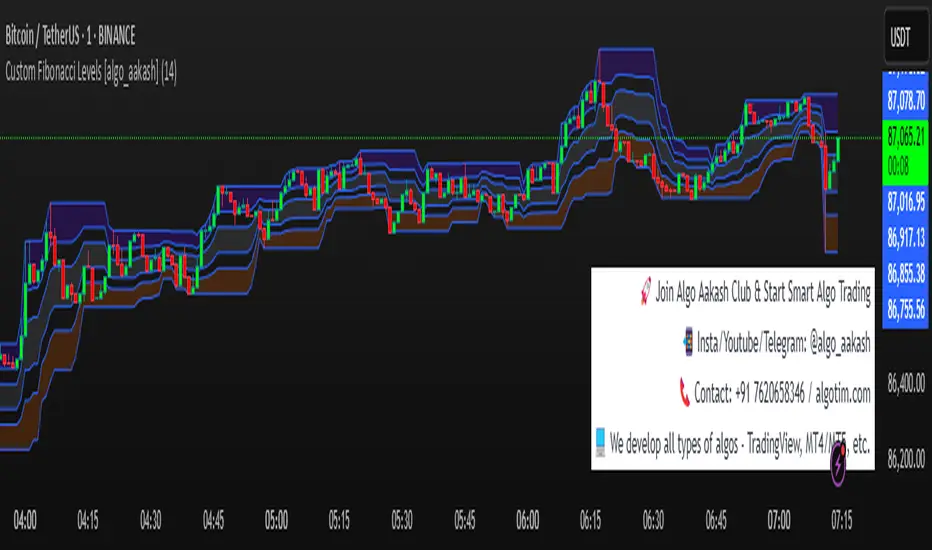Click the mobile phone icon beside Insta/Youtube/Telegram
The image size is (932, 550).
688,342
